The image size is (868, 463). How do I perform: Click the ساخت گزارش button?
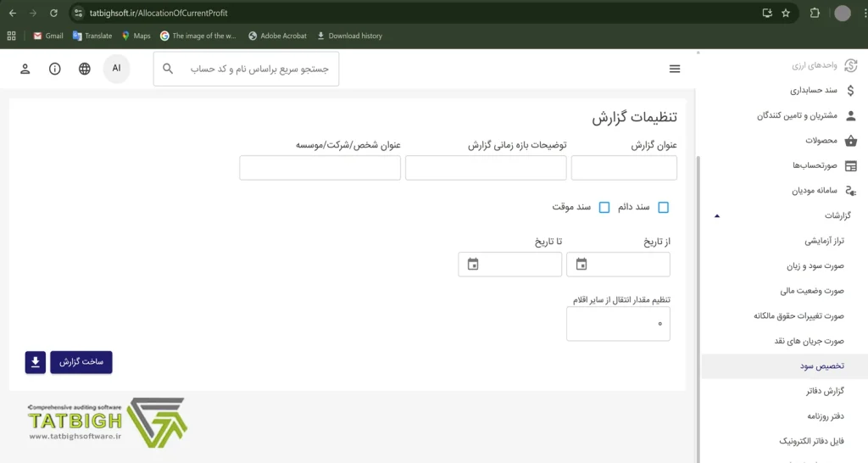(81, 362)
